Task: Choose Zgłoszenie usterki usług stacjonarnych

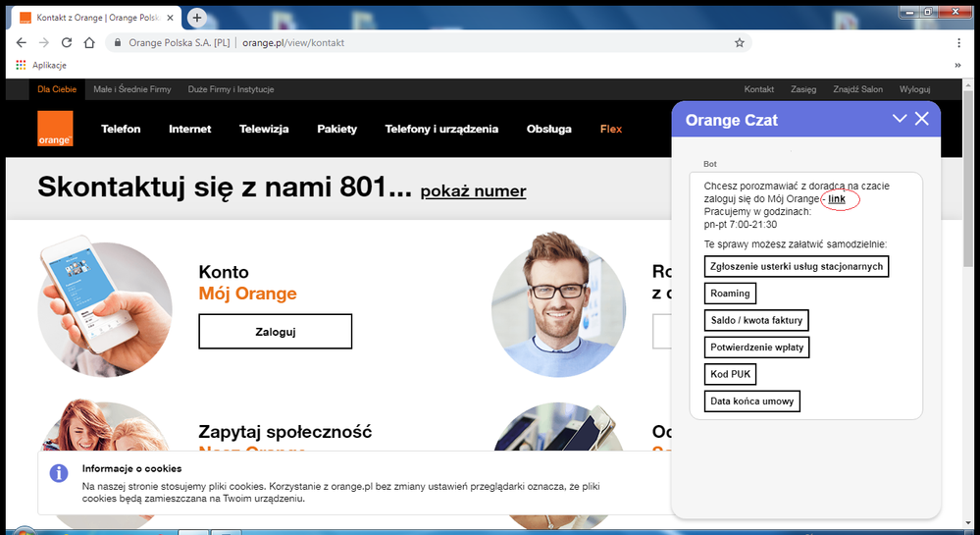Action: click(797, 266)
